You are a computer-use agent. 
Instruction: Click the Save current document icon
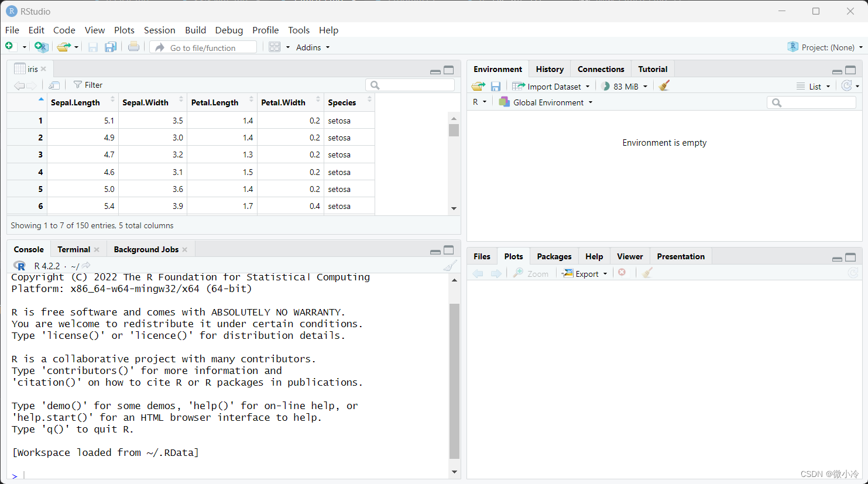pyautogui.click(x=92, y=47)
